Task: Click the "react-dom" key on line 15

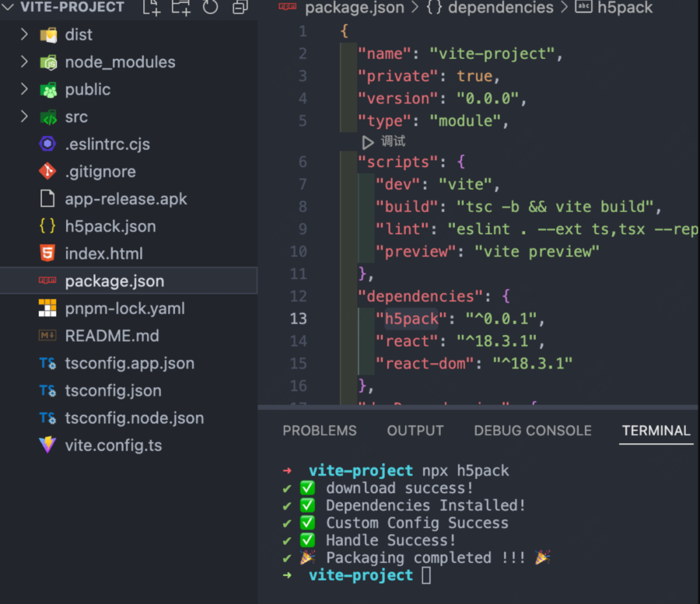Action: tap(424, 364)
